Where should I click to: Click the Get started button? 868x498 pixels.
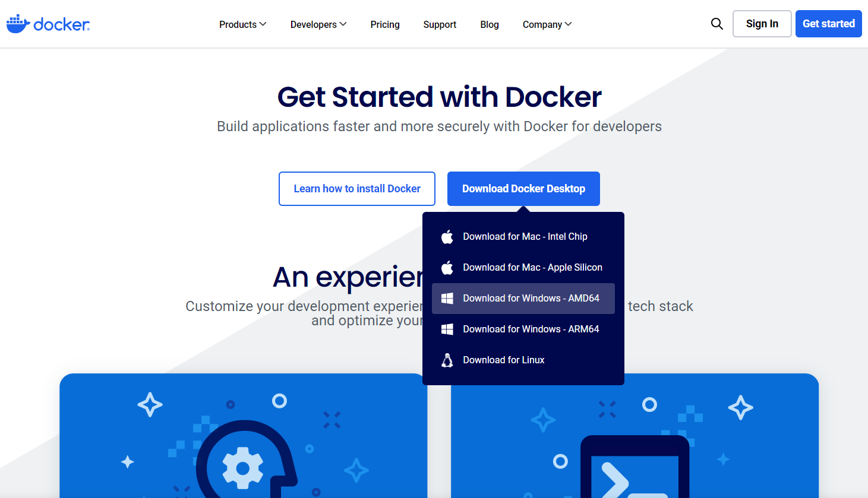coord(829,24)
